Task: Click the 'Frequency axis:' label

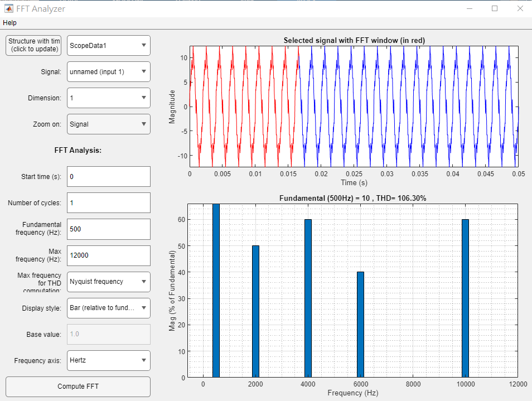Action: coord(38,361)
